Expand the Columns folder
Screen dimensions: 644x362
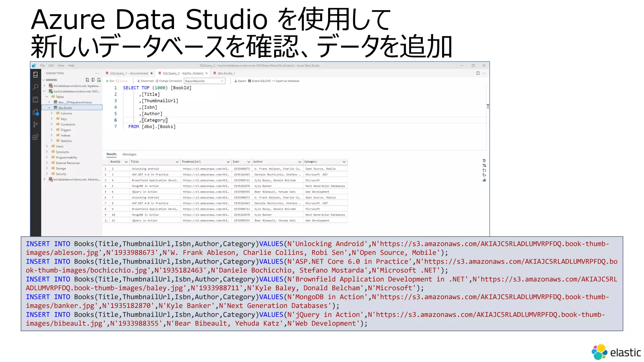52,113
